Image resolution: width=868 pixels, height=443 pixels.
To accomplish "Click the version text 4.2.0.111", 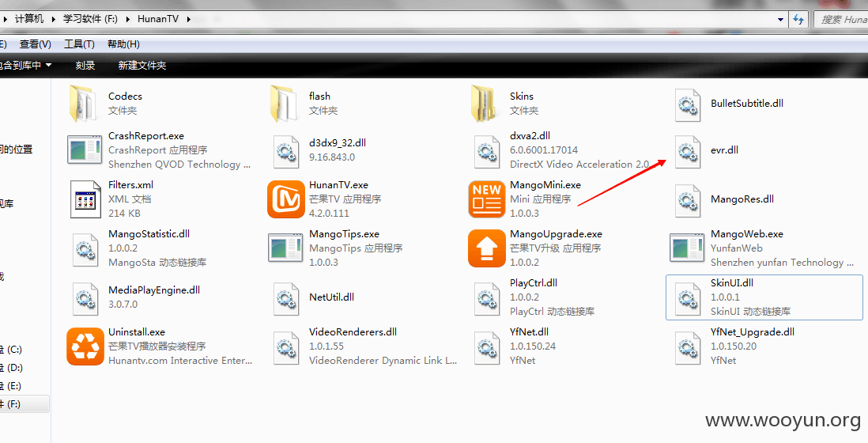I will [329, 214].
